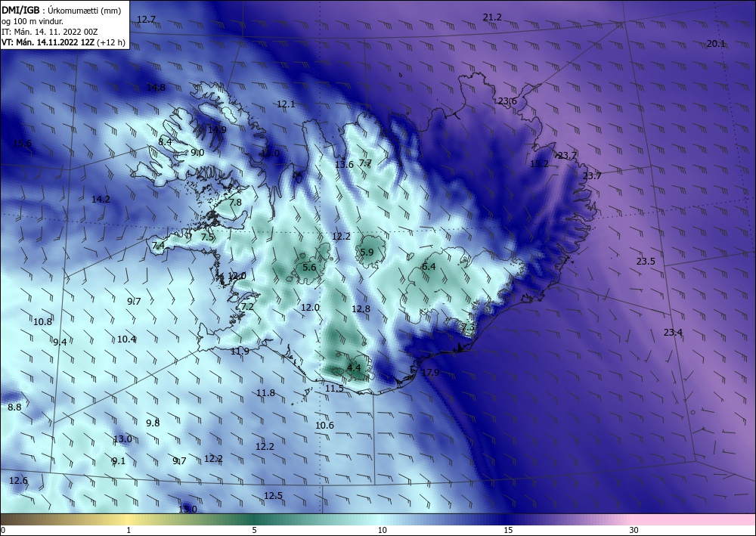Click the 15 tick on the color scale
Screen dimensions: 756x536
(508, 531)
